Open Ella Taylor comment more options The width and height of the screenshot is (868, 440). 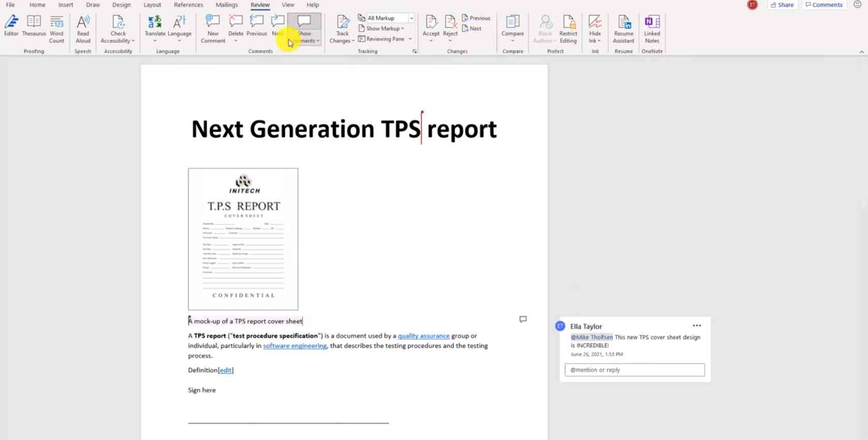[697, 326]
